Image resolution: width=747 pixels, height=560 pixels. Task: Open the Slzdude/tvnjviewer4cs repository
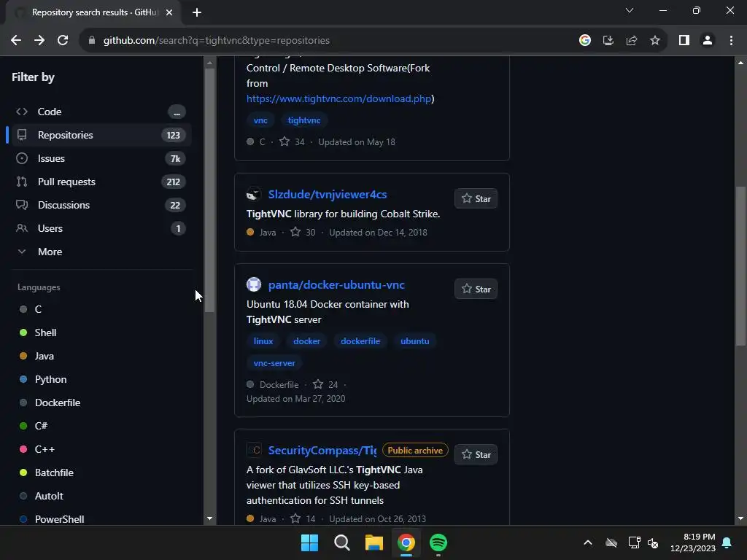[328, 194]
